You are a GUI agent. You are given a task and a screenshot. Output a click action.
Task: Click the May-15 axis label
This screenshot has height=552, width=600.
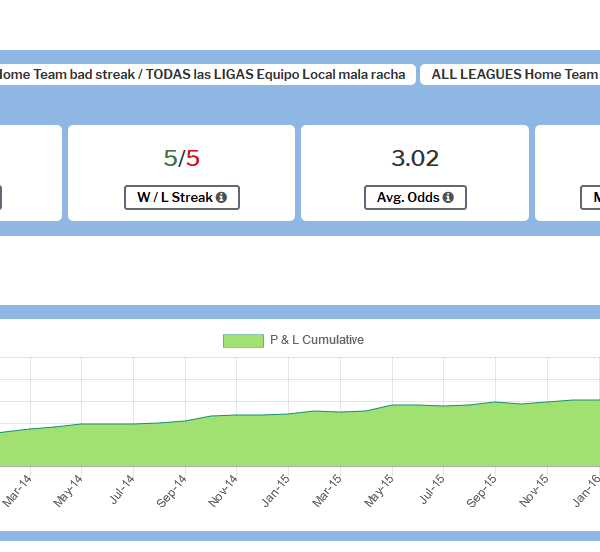pyautogui.click(x=379, y=491)
